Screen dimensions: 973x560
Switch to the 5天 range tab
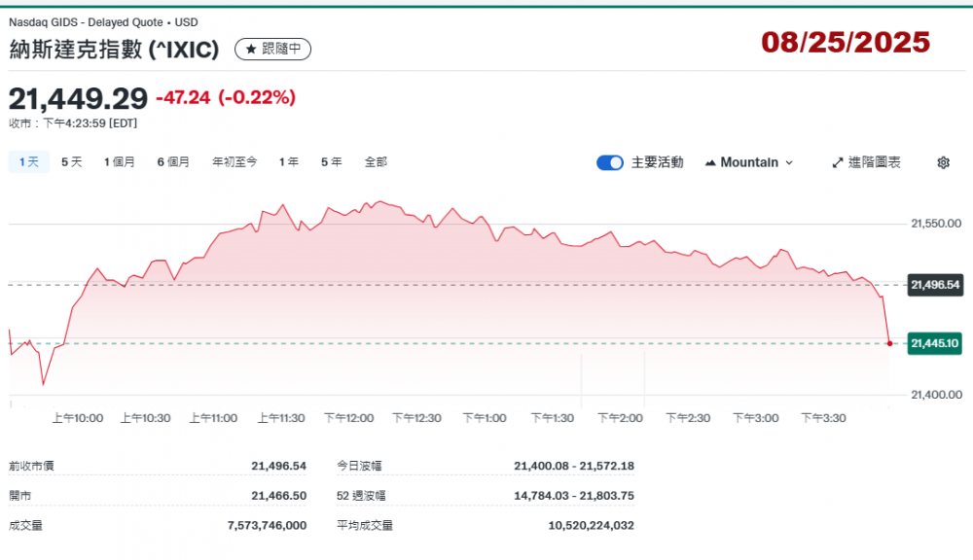point(72,162)
